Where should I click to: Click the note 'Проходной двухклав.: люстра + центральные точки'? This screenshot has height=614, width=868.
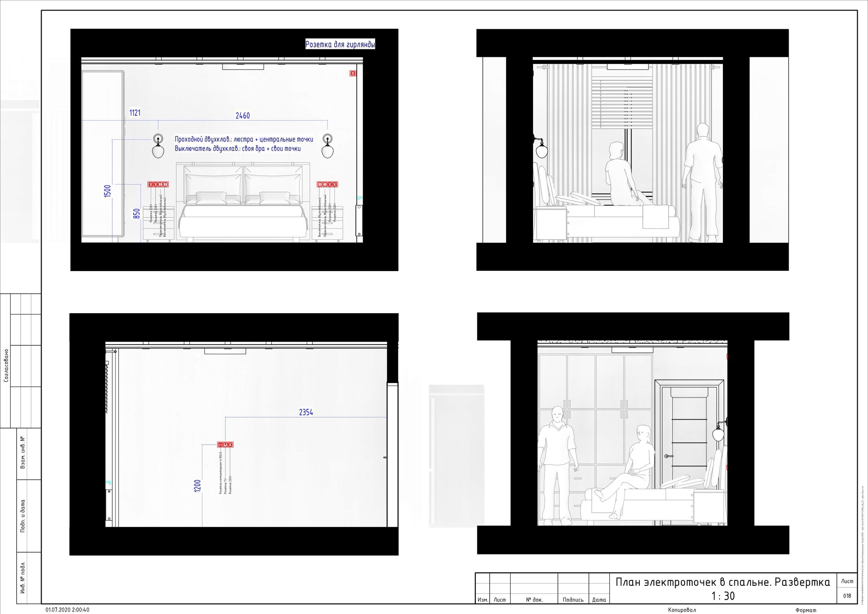tap(244, 139)
